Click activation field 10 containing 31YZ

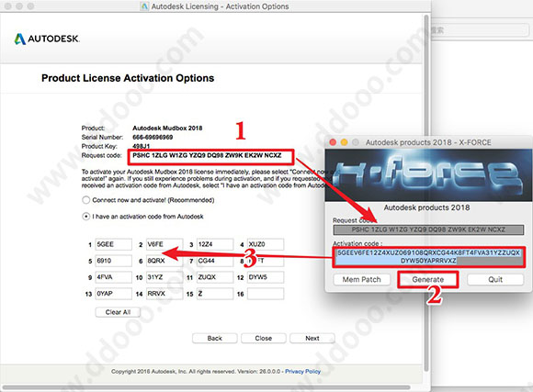click(164, 277)
